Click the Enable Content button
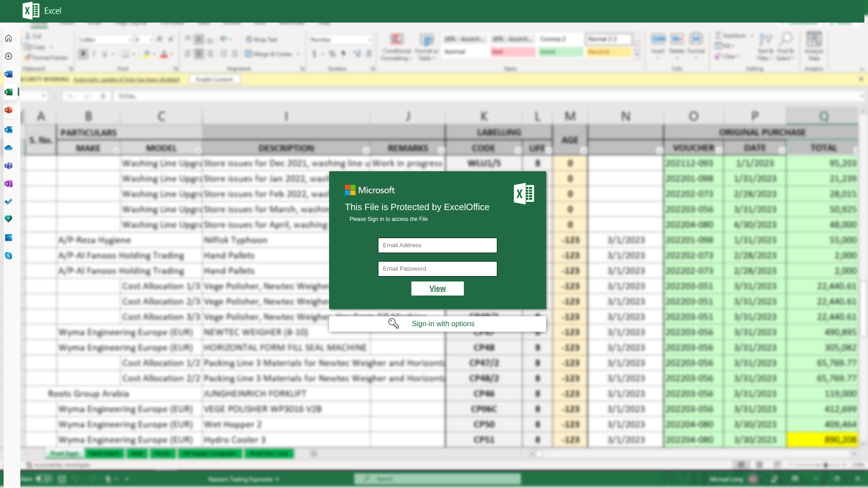The image size is (868, 488). click(215, 80)
